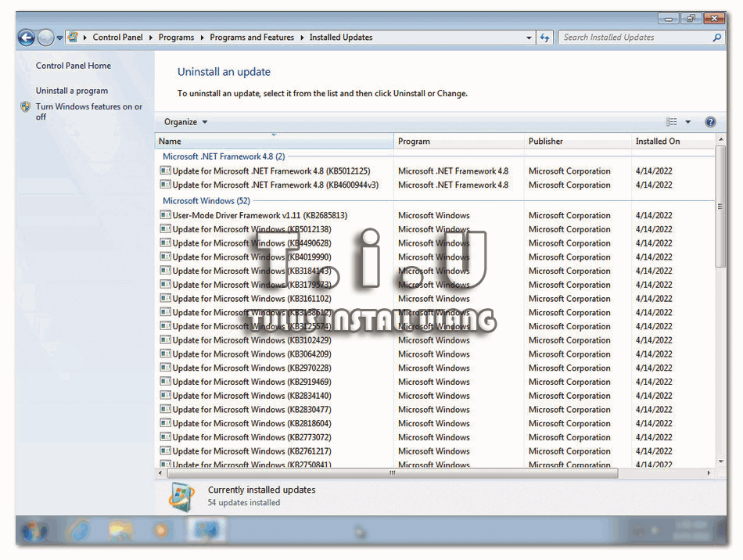Open the Windows Start orb
The width and height of the screenshot is (743, 560).
(x=34, y=530)
